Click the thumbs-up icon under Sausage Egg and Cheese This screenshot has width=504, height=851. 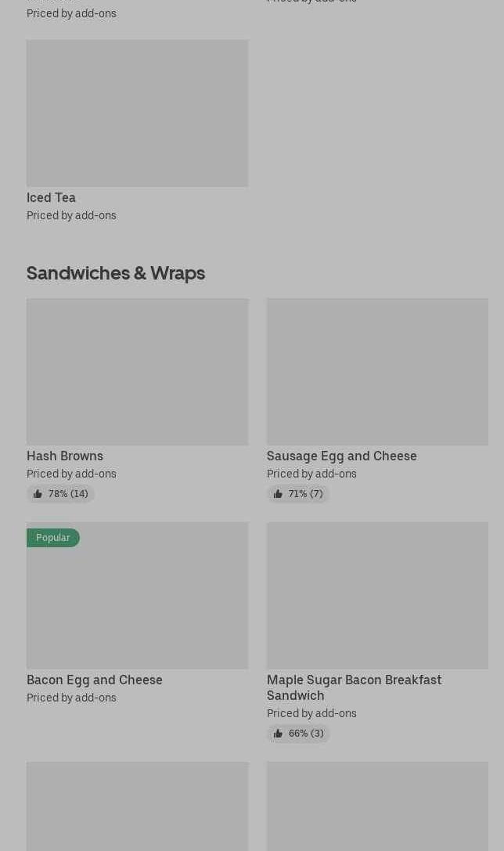tap(278, 494)
